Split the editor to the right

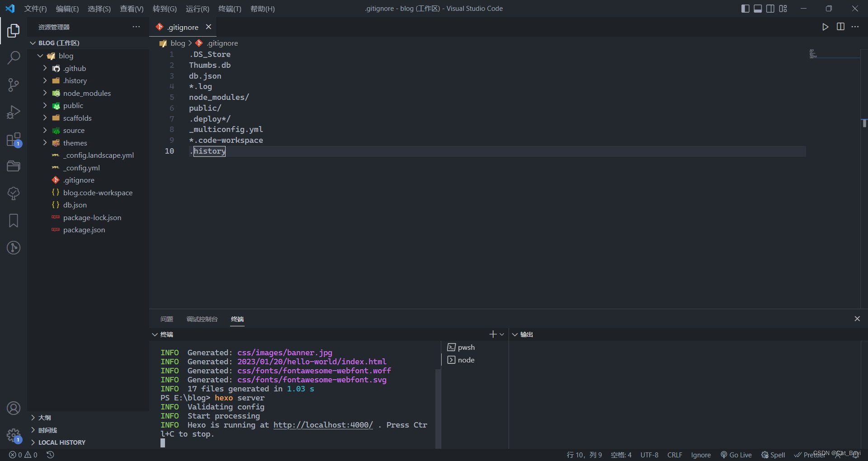point(840,27)
